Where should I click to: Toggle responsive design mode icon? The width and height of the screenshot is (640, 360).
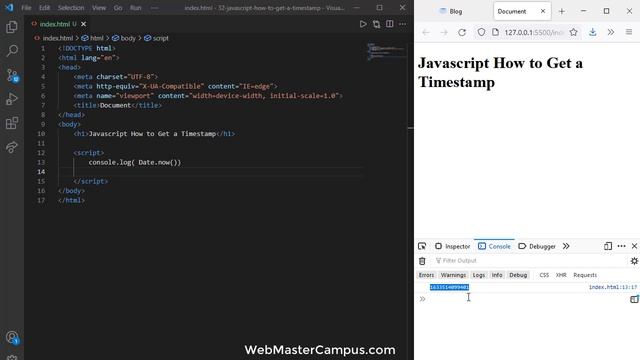point(608,246)
